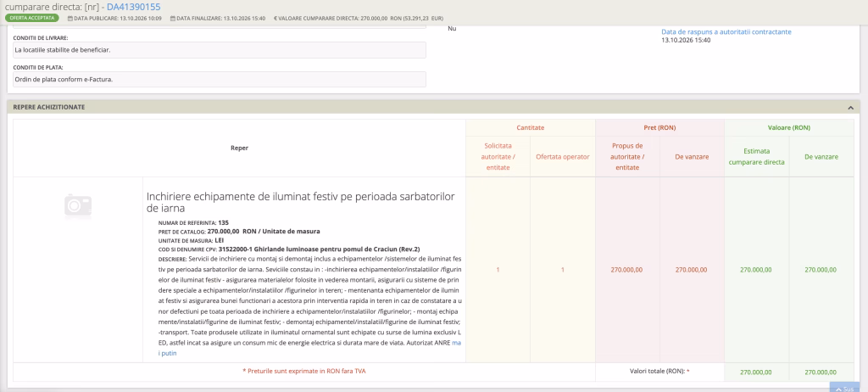Click the euro icon beside Valoare cumparare directa
The image size is (868, 392).
[x=275, y=19]
